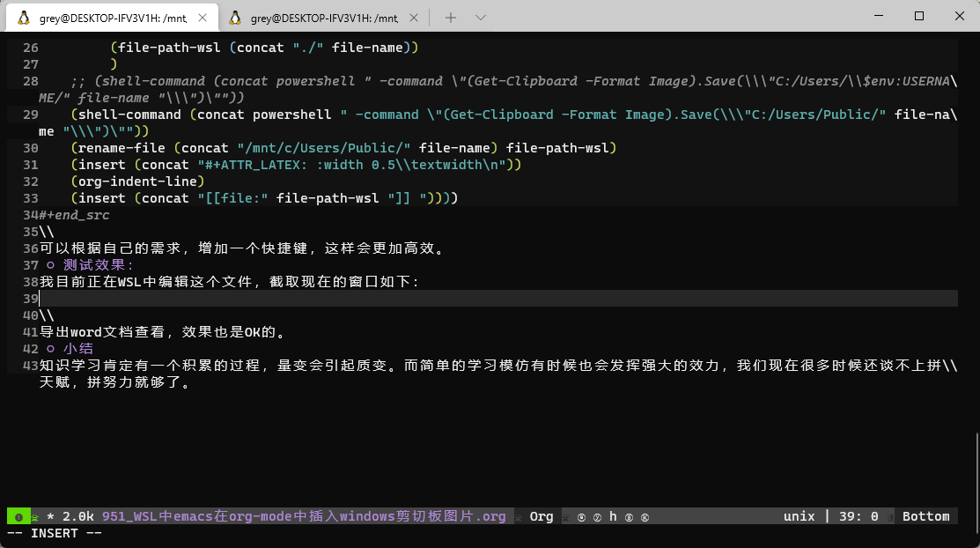Image resolution: width=980 pixels, height=548 pixels.
Task: Click the Tux penguin icon on the first tab
Action: [x=24, y=17]
